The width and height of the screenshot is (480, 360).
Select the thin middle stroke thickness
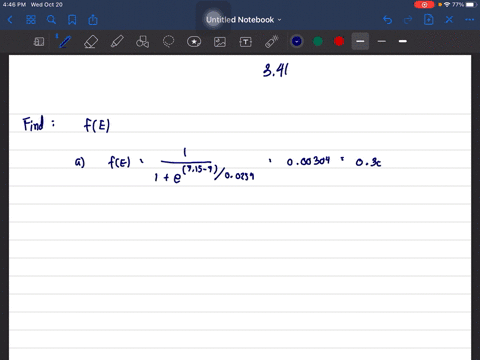point(382,41)
